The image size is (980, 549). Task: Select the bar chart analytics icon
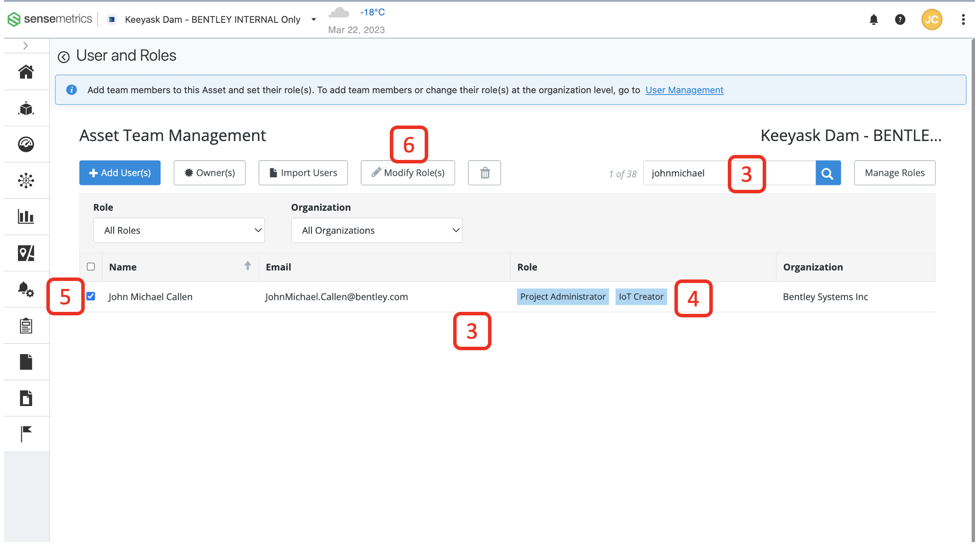click(x=25, y=217)
